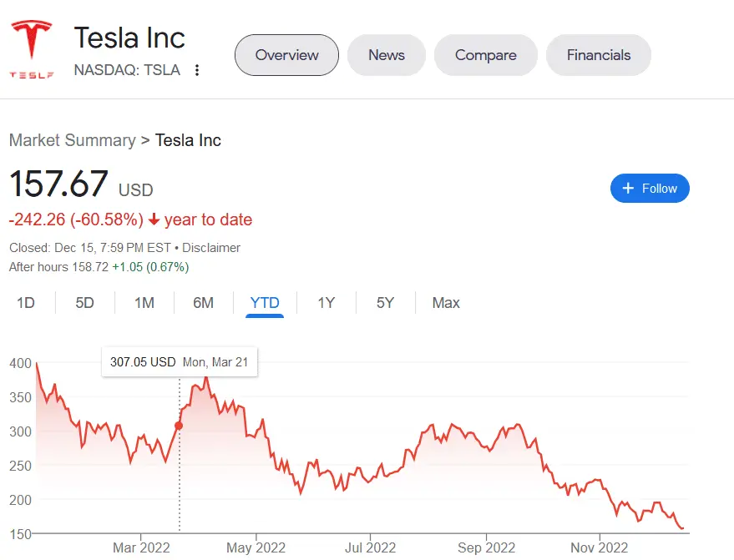The height and width of the screenshot is (560, 734).
Task: Show the 5Y price chart
Action: [385, 303]
